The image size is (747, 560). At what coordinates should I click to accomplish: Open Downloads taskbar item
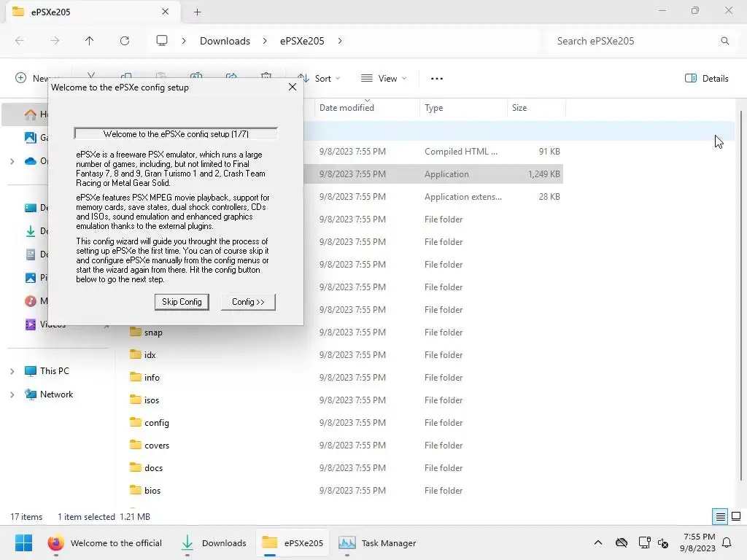click(214, 542)
